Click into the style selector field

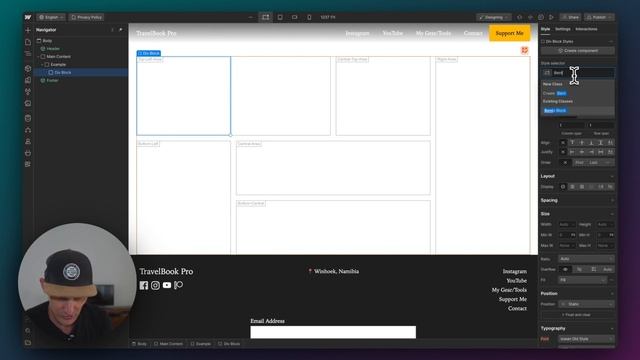coord(577,73)
